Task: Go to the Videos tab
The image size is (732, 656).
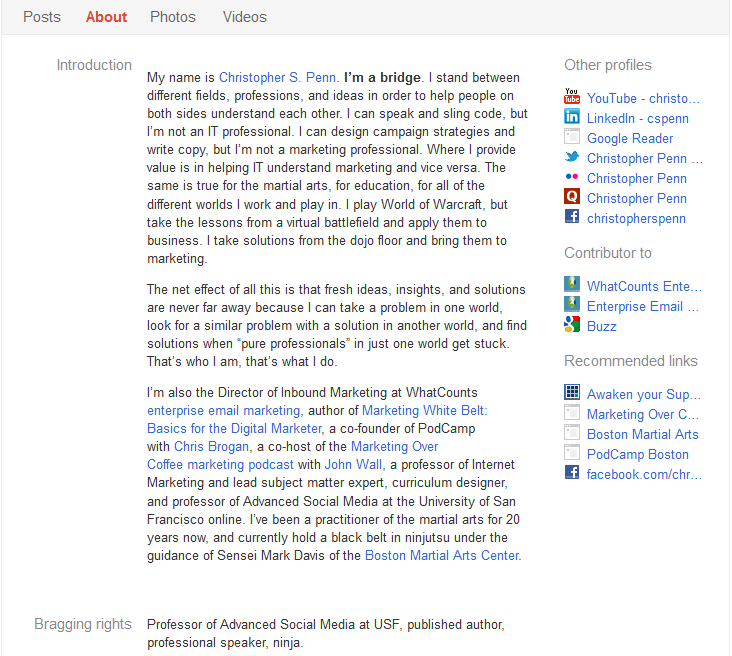Action: [x=244, y=17]
